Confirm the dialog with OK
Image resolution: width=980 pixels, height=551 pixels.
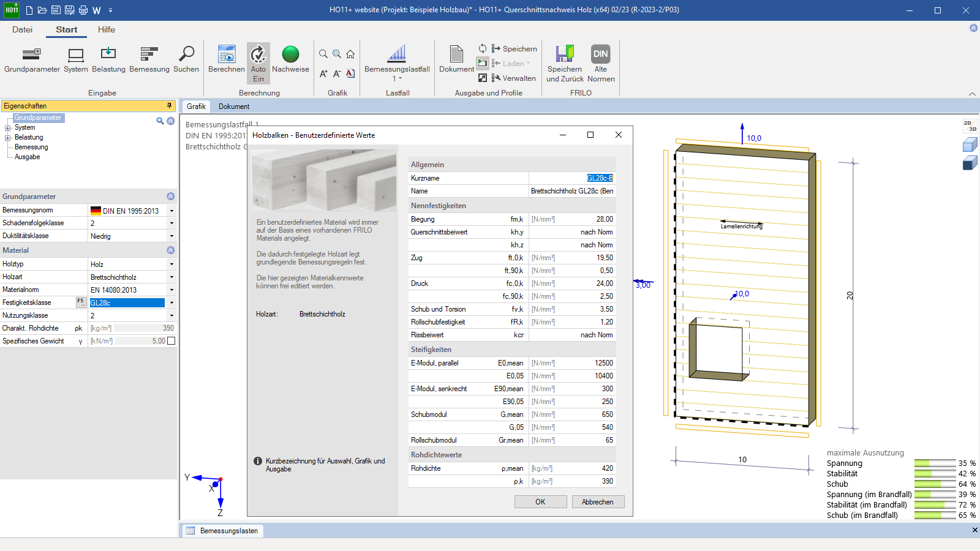click(540, 502)
